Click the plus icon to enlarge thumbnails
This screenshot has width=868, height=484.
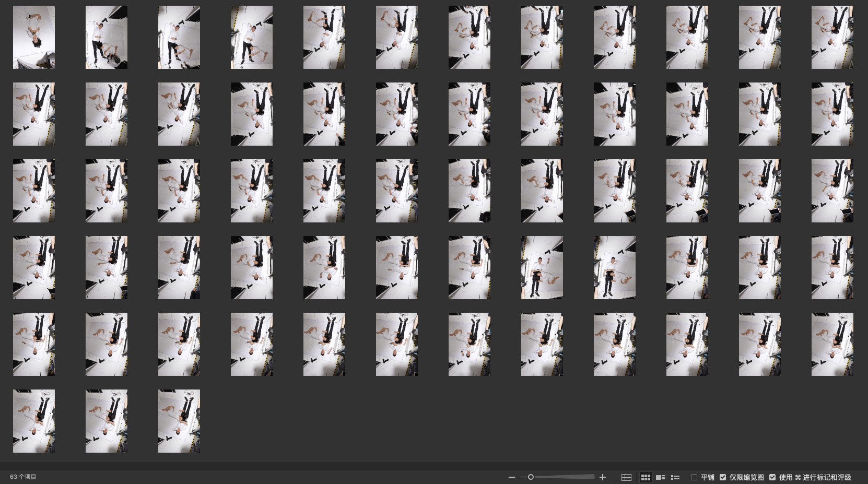coord(603,477)
